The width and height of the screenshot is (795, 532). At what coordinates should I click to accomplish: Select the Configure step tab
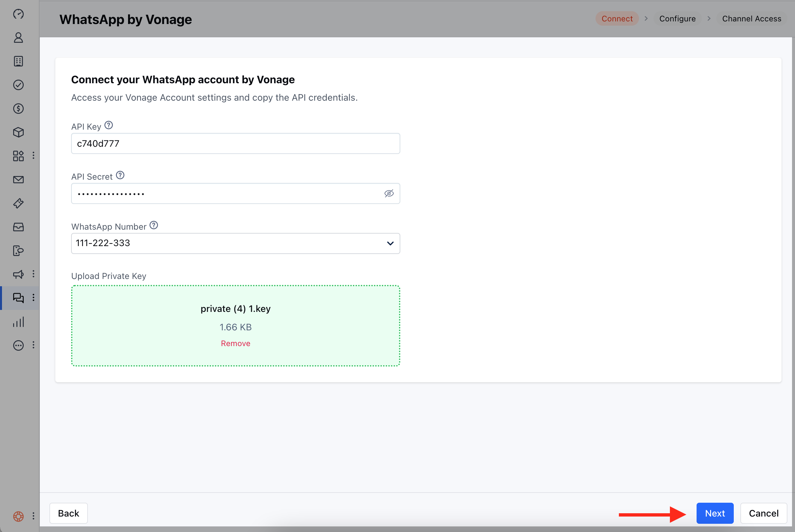pyautogui.click(x=677, y=19)
